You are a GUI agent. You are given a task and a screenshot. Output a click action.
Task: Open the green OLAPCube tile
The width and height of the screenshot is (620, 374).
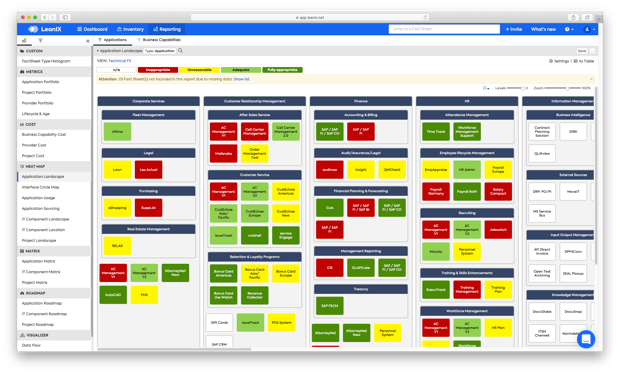pyautogui.click(x=361, y=268)
